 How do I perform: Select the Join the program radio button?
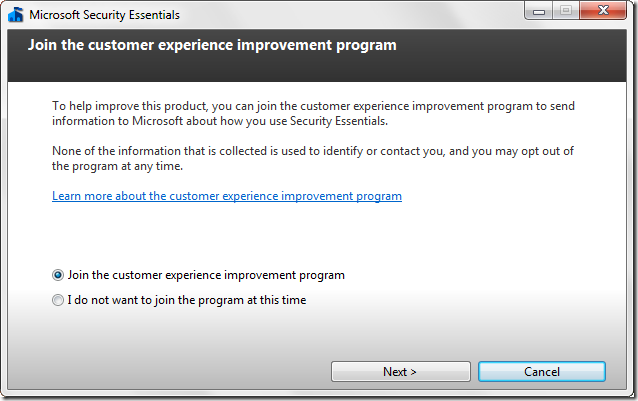pos(58,275)
